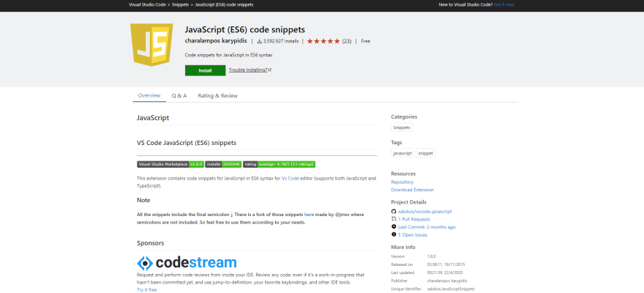Open Last Commit: 2 months ago link
The height and width of the screenshot is (293, 644).
[427, 227]
